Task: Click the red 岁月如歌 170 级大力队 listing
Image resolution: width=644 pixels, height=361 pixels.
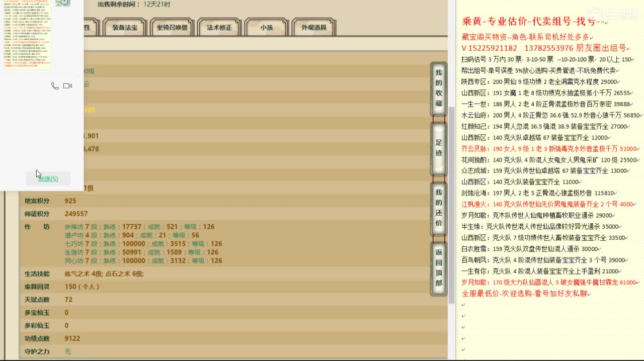Action: (549, 283)
